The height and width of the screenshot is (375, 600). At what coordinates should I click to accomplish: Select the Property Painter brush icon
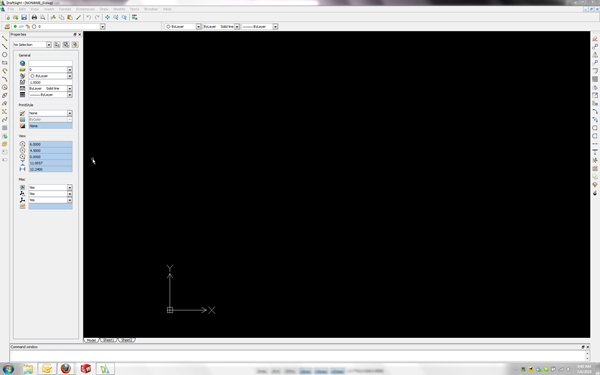(x=78, y=17)
